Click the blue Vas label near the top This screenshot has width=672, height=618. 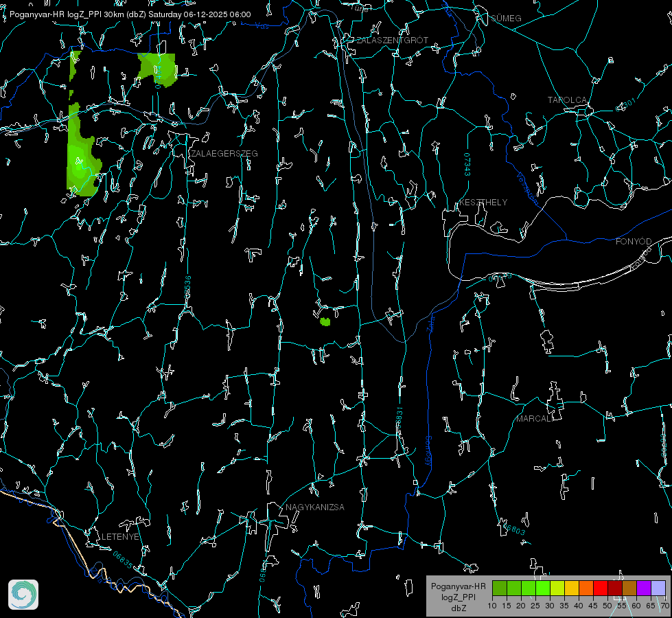(262, 26)
